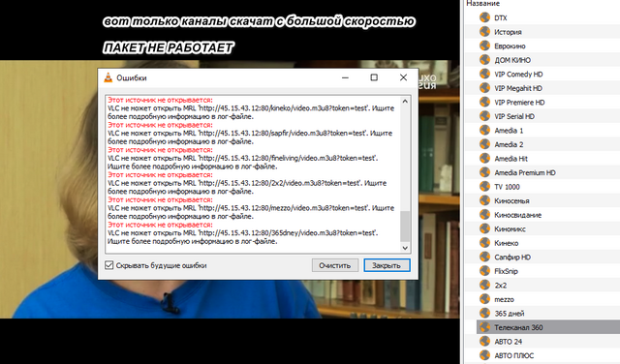Click the cone icon beside VIP Comedy HD
The image size is (620, 364).
point(484,74)
